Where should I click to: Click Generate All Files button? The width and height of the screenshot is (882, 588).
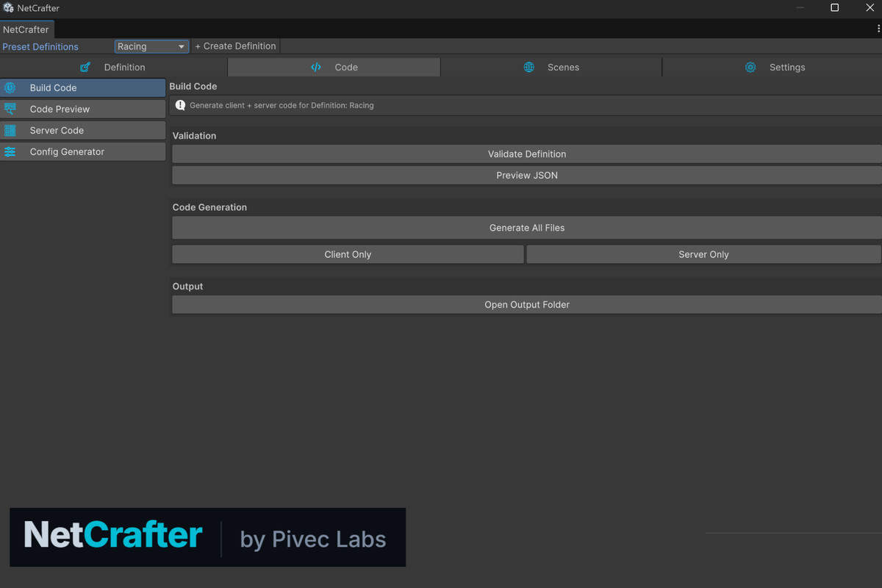pyautogui.click(x=527, y=228)
